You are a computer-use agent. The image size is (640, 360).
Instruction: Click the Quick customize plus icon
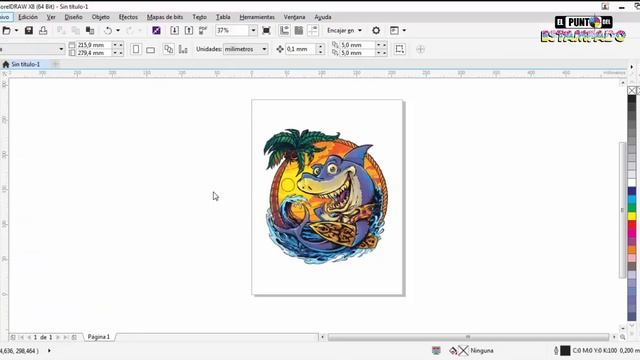tap(420, 49)
